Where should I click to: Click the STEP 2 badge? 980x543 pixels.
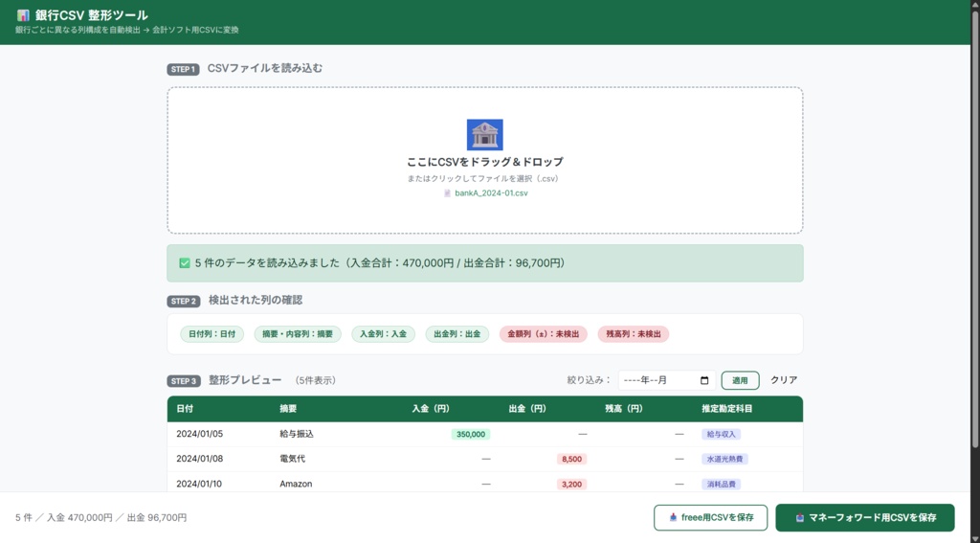[x=183, y=301]
